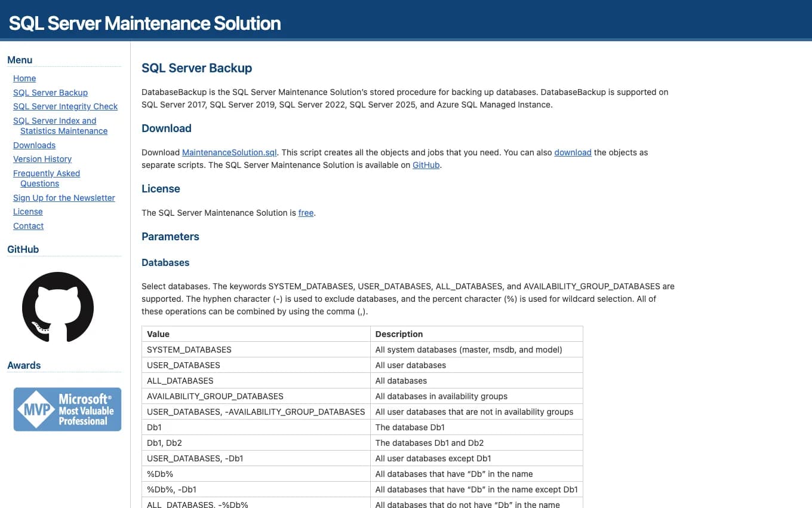This screenshot has height=508, width=812.
Task: Select the 'Db1, Db2' value cell
Action: 256,443
